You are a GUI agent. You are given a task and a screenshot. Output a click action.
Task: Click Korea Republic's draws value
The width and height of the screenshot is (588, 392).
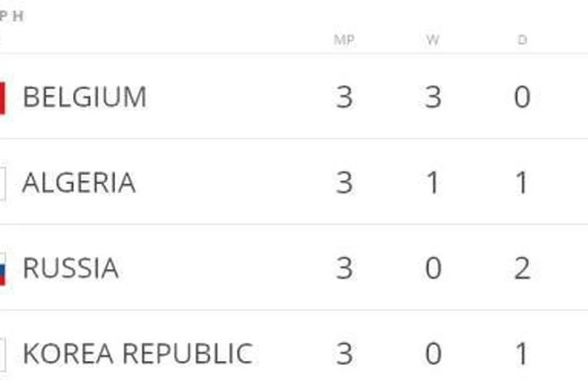click(522, 354)
